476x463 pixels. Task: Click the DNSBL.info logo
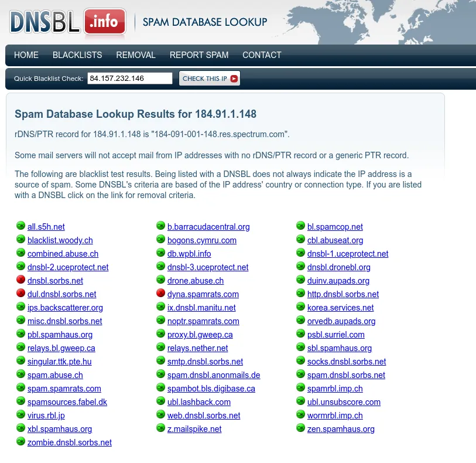(68, 22)
